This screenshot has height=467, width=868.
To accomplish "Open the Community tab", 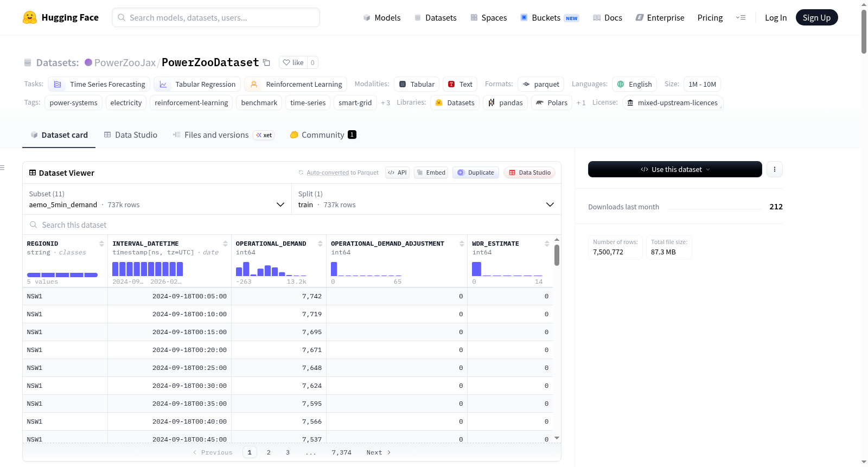I will coord(323,135).
